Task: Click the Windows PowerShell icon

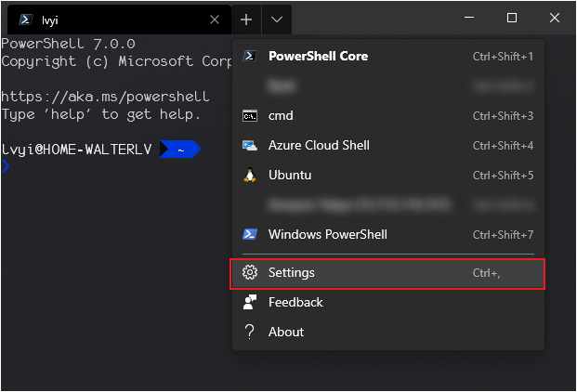Action: (x=249, y=234)
